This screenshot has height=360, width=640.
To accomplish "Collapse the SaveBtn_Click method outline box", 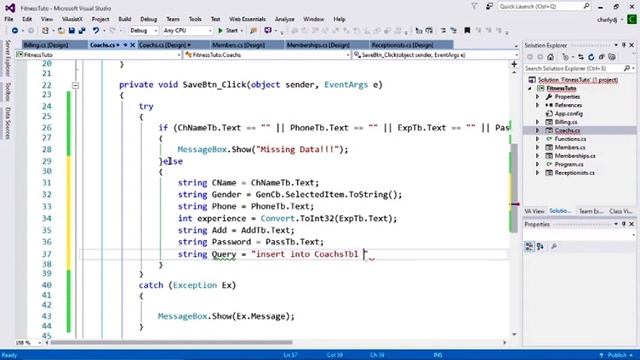I will [x=76, y=85].
